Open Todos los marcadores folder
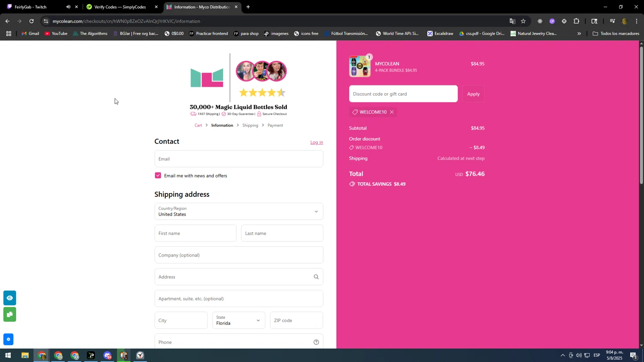 [x=616, y=33]
